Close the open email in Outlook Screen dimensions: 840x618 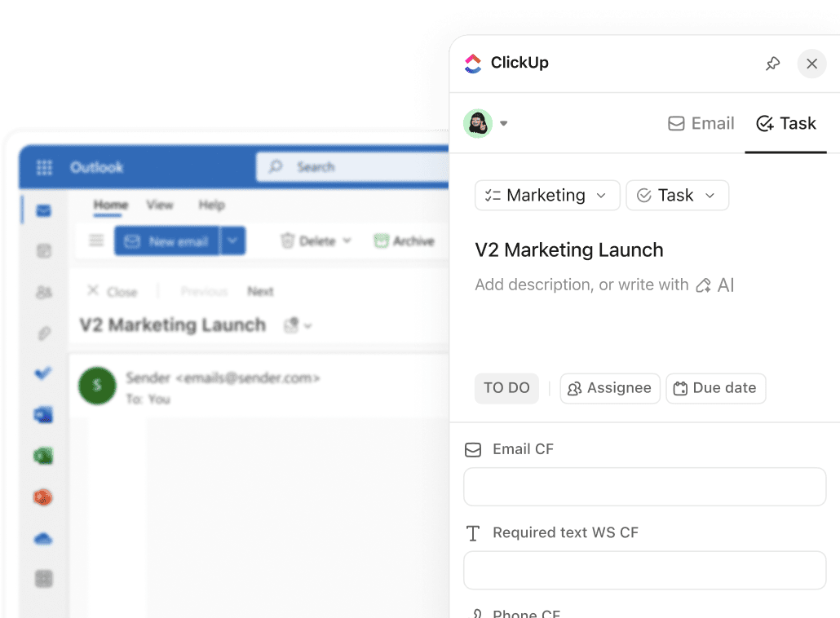113,291
